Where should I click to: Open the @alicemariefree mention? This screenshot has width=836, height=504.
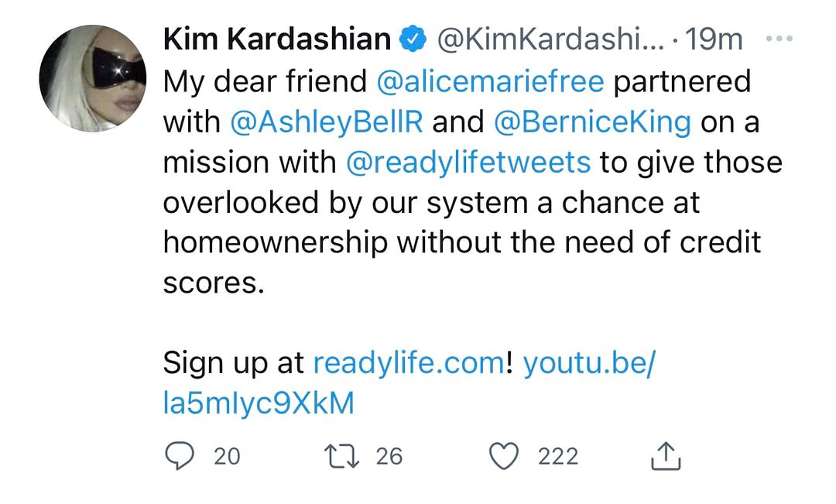490,81
